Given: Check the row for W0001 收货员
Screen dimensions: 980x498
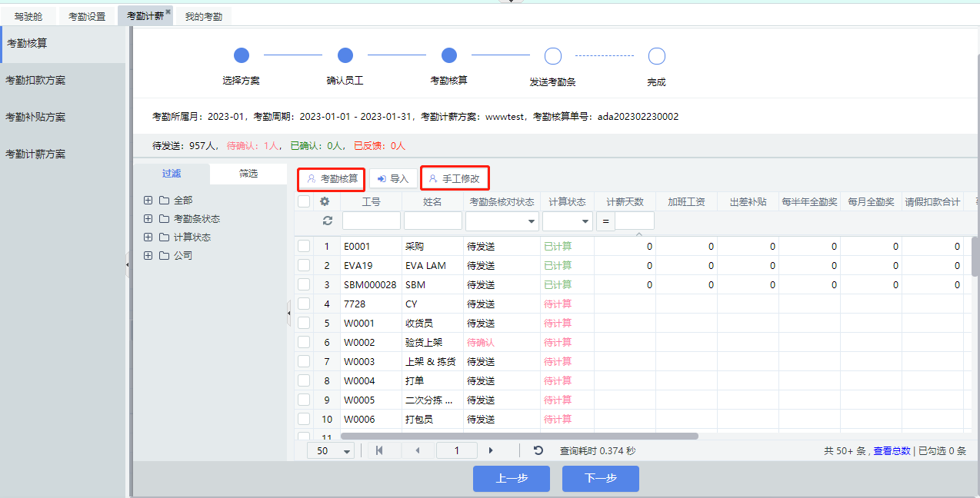Looking at the screenshot, I should pyautogui.click(x=304, y=323).
